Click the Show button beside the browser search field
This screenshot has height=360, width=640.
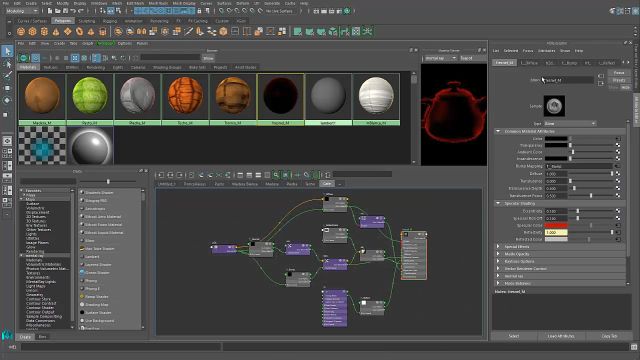[x=208, y=58]
